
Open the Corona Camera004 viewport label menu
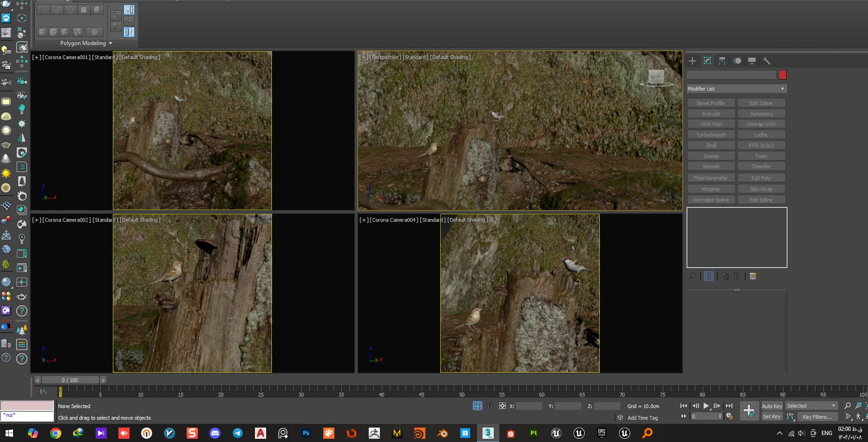click(x=394, y=220)
